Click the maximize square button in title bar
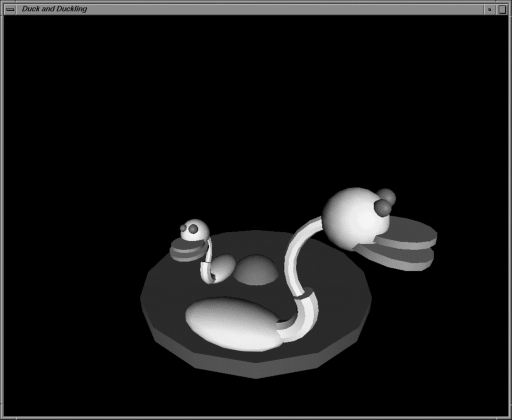Screen dimensions: 512x420 click(502, 9)
